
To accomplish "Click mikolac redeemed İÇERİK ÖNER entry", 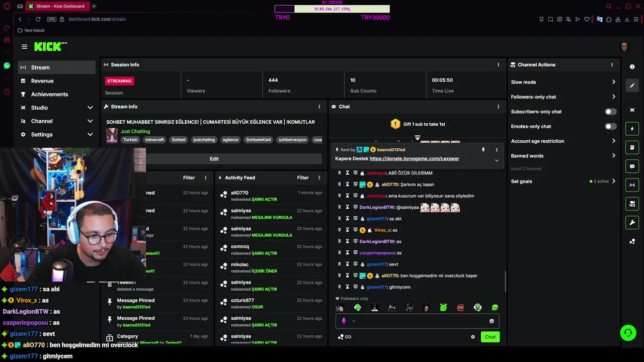I will coord(271,267).
